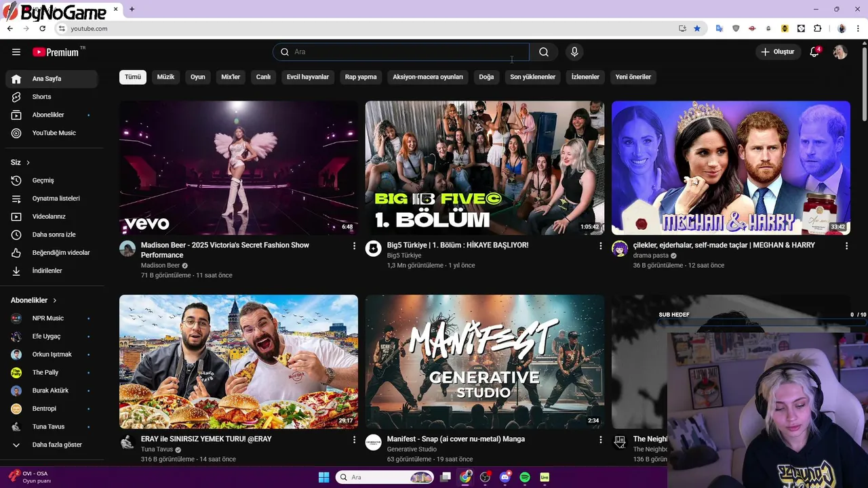Viewport: 868px width, 488px height.
Task: Select the Mix'ler filter chip
Action: pyautogui.click(x=231, y=77)
